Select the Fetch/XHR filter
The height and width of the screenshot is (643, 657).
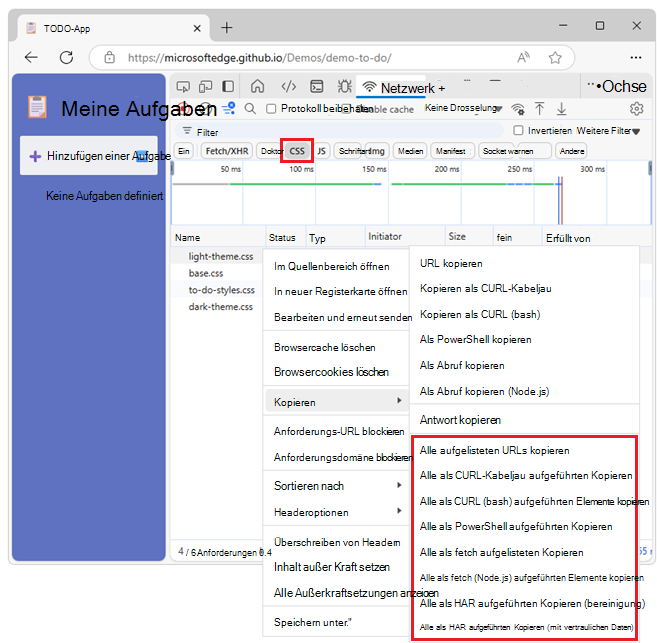[x=227, y=151]
